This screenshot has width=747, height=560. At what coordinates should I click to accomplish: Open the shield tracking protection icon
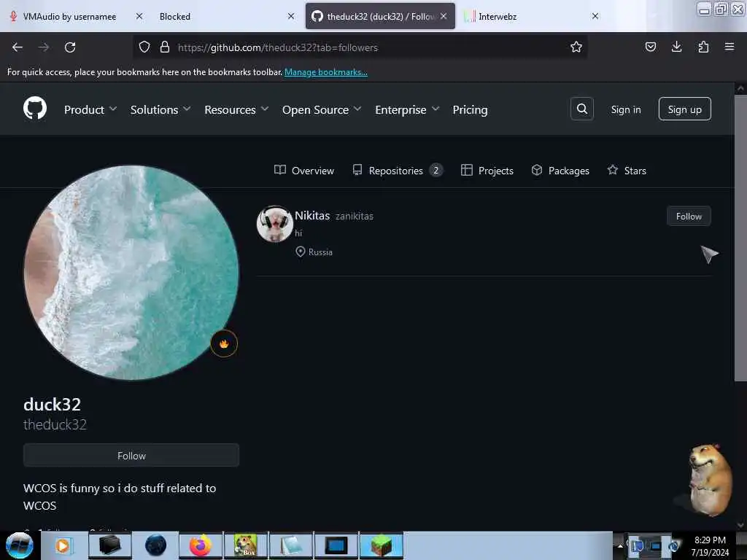point(144,47)
